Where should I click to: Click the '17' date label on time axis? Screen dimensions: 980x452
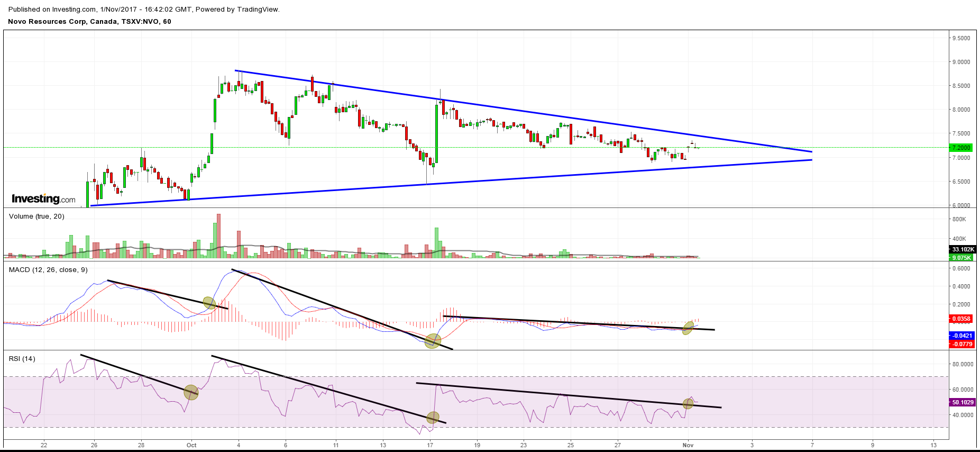tap(431, 445)
